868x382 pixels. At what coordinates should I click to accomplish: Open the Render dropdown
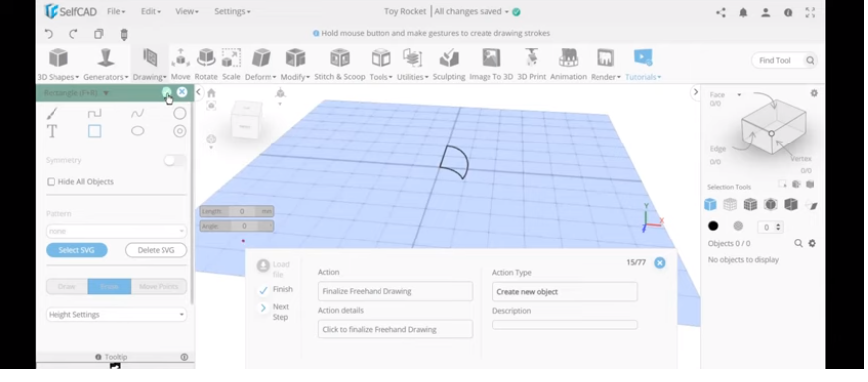[x=605, y=64]
